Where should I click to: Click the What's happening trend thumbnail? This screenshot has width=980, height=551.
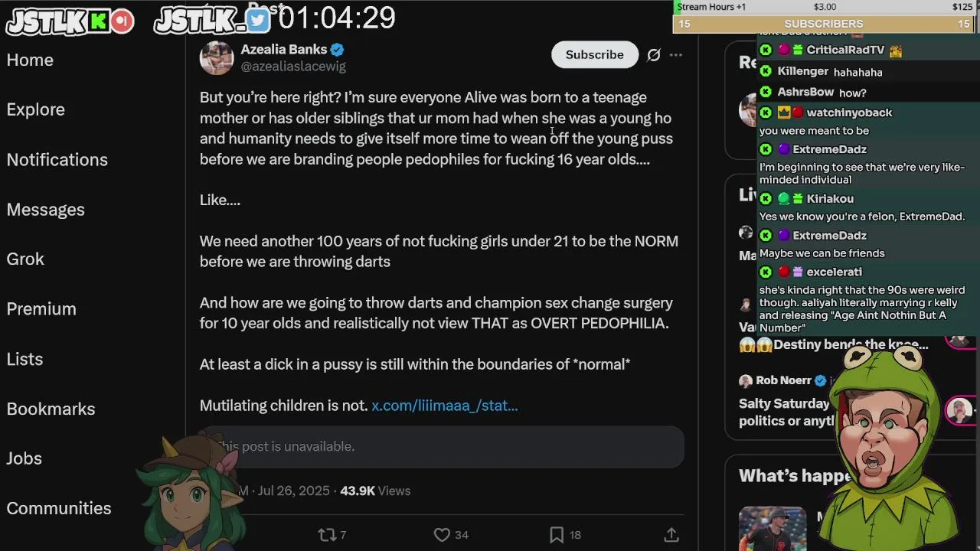pyautogui.click(x=772, y=529)
